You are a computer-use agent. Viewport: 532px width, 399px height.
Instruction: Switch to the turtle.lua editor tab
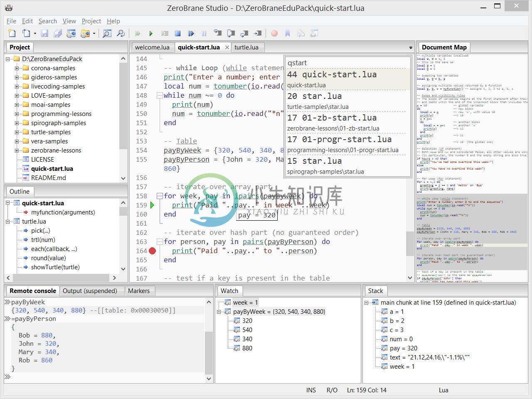coord(246,47)
